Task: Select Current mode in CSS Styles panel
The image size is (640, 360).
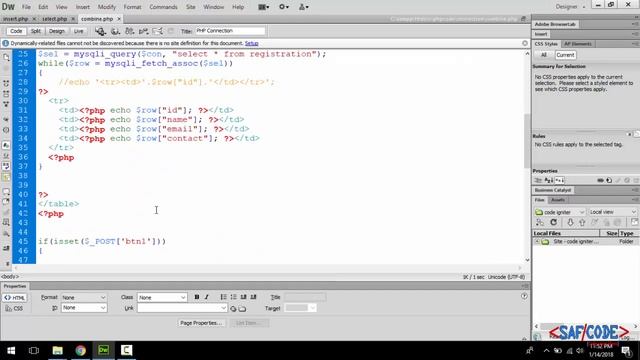Action: 565,55
